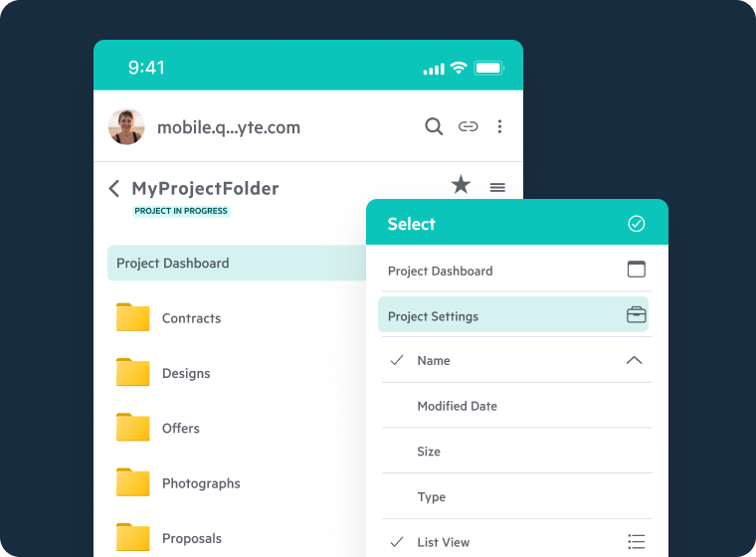Open the hamburger sort menu icon
This screenshot has width=756, height=557.
click(497, 187)
